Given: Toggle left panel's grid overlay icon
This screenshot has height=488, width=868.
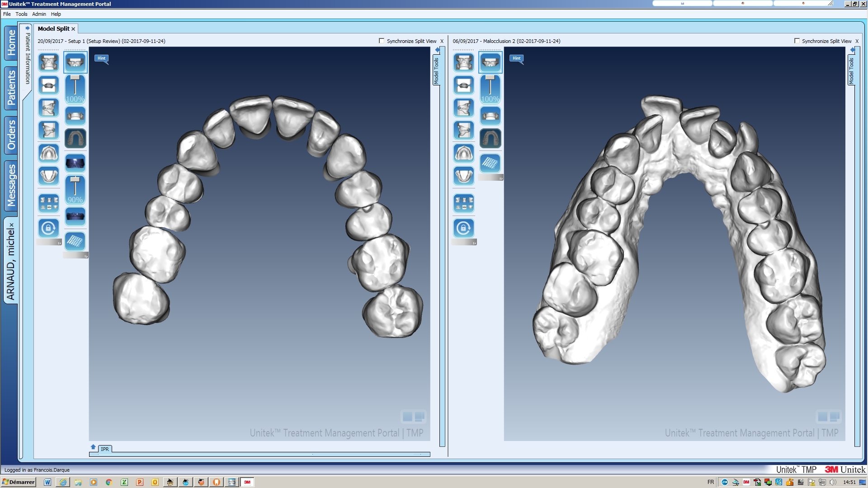Looking at the screenshot, I should point(75,241).
